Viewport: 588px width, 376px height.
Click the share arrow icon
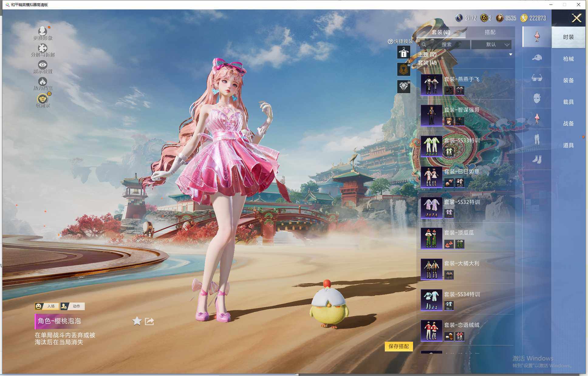(x=149, y=321)
